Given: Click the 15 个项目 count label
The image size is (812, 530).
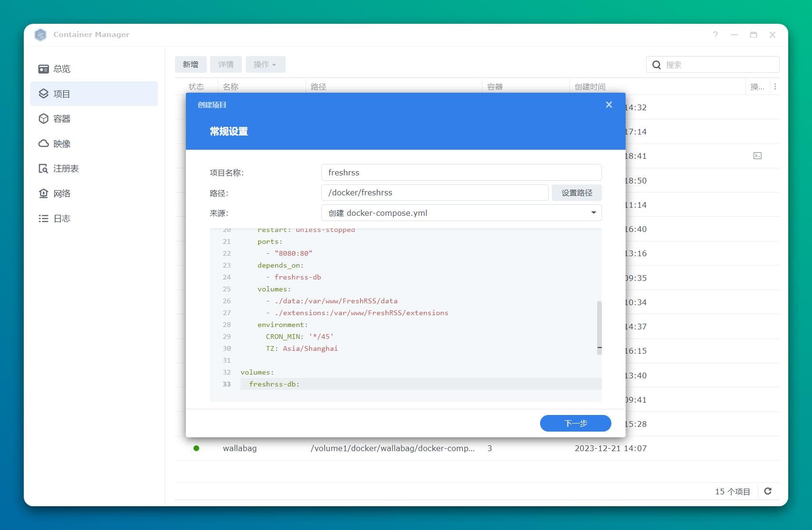Looking at the screenshot, I should (x=732, y=491).
